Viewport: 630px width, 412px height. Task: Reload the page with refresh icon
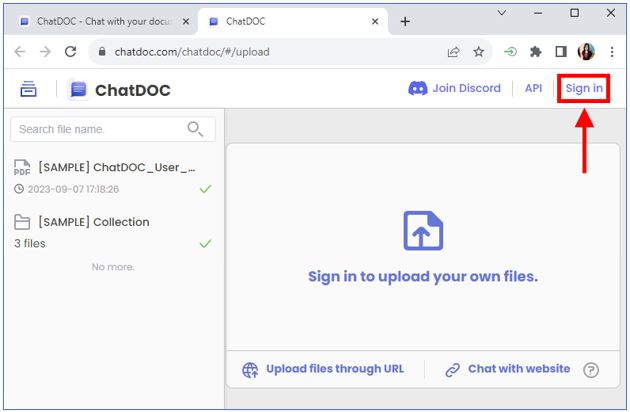(71, 51)
